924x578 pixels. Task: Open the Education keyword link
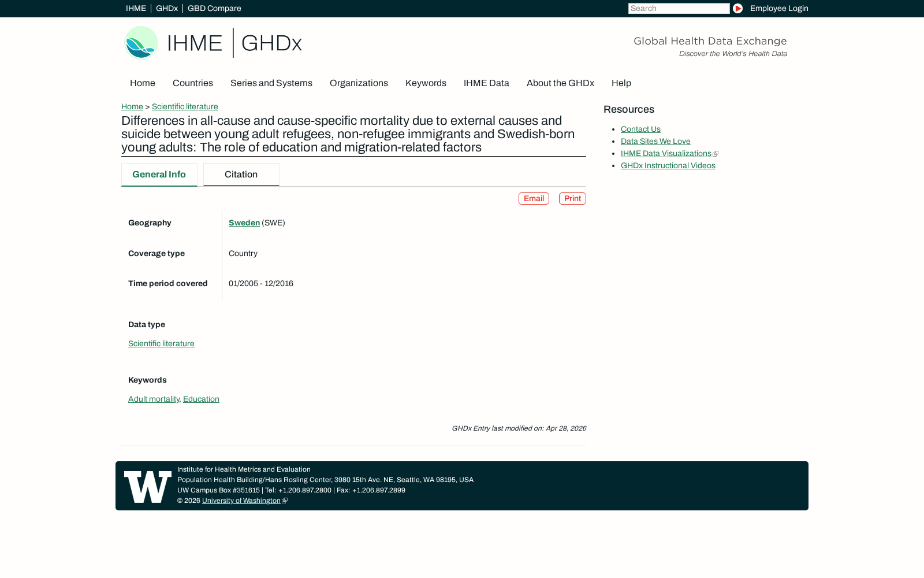click(201, 399)
